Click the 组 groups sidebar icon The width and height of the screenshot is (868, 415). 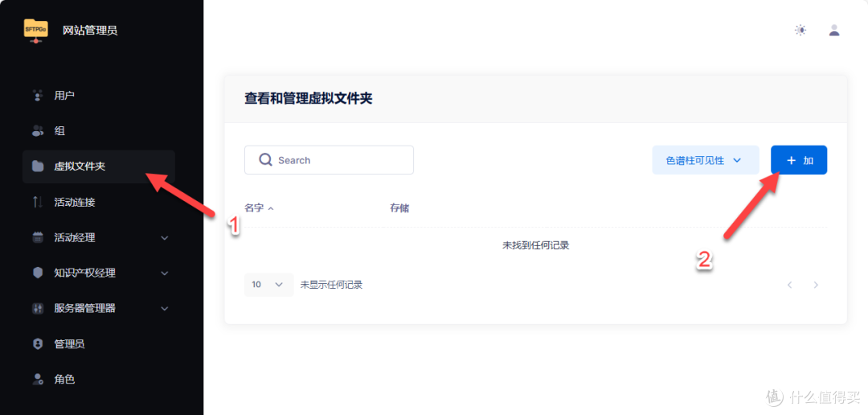(38, 131)
